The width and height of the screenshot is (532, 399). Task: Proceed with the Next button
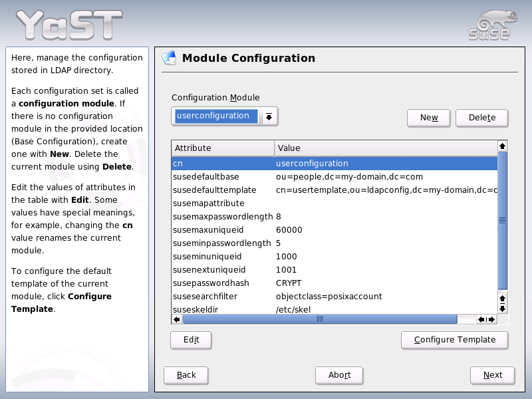pos(492,375)
